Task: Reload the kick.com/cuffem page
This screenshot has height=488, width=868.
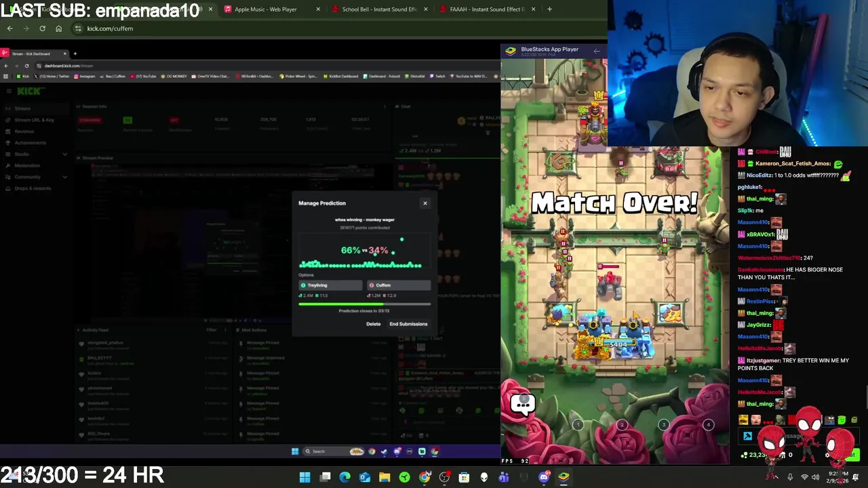Action: [42, 28]
